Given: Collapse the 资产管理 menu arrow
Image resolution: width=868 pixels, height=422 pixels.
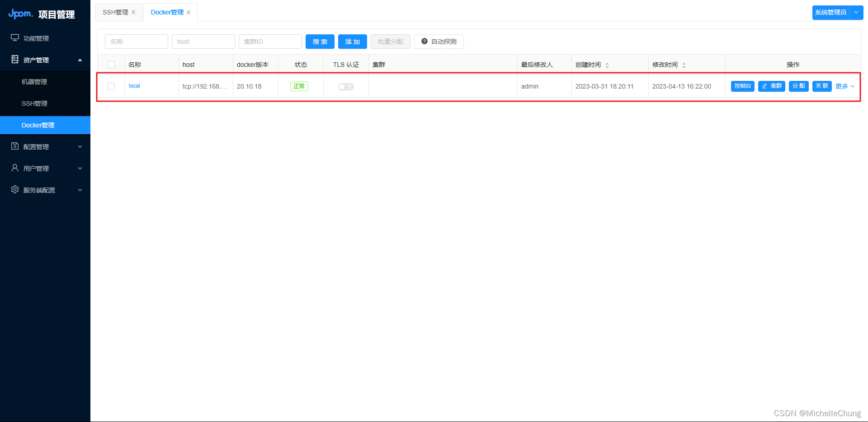Looking at the screenshot, I should [80, 60].
